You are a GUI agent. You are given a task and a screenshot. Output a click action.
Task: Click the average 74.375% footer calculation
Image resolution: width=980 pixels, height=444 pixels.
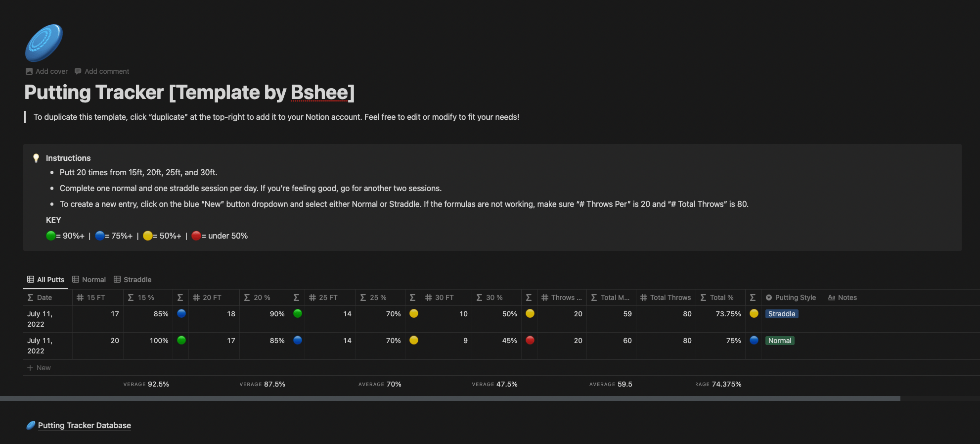pos(719,384)
